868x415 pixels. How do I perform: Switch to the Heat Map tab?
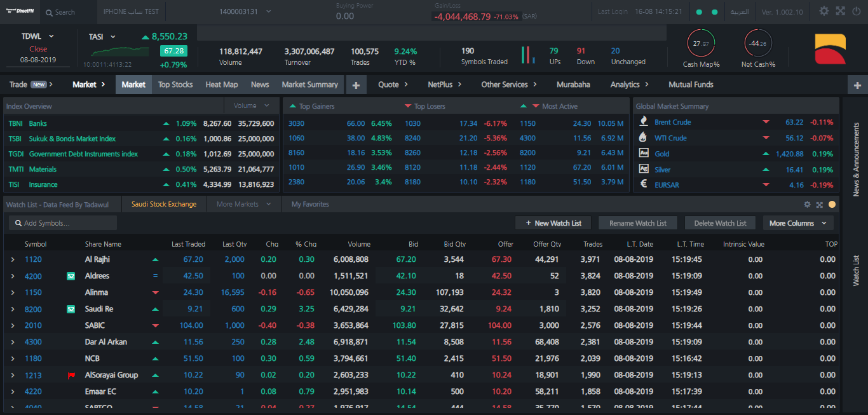click(221, 85)
